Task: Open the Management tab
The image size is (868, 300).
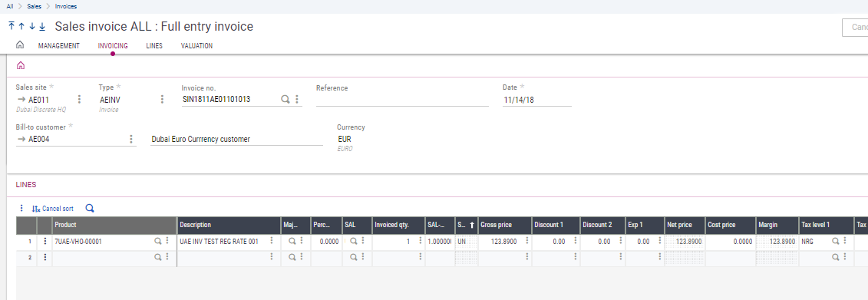Action: point(58,46)
